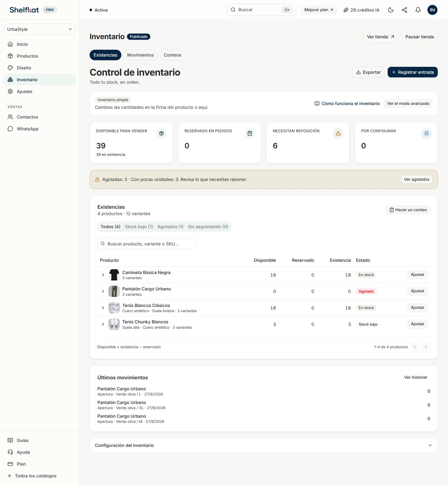Open Ver tienda link
Image resolution: width=448 pixels, height=485 pixels.
pos(381,37)
